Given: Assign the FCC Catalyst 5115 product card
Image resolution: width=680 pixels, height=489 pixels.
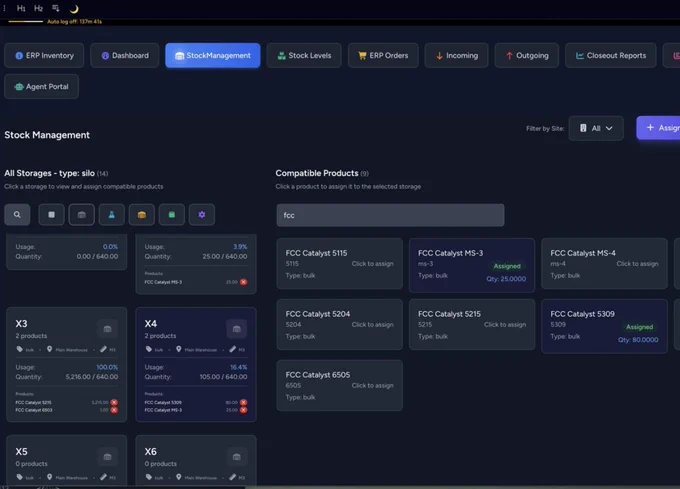Looking at the screenshot, I should [x=340, y=264].
